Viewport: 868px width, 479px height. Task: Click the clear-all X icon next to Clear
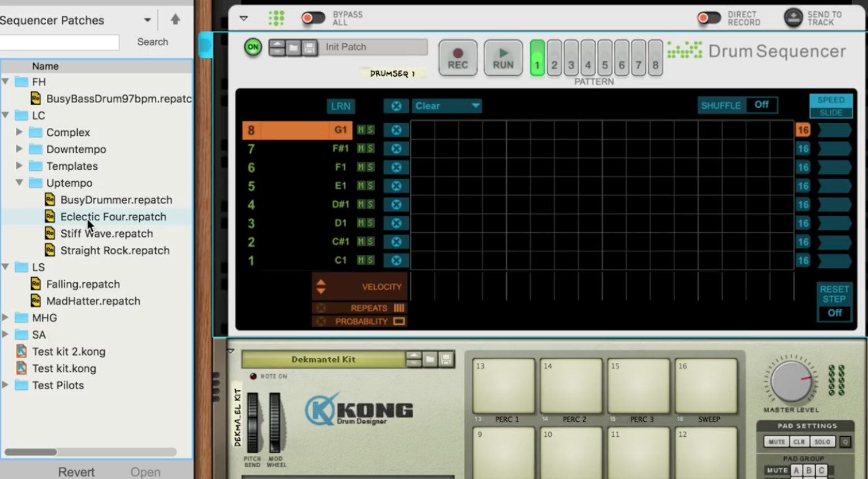coord(396,106)
